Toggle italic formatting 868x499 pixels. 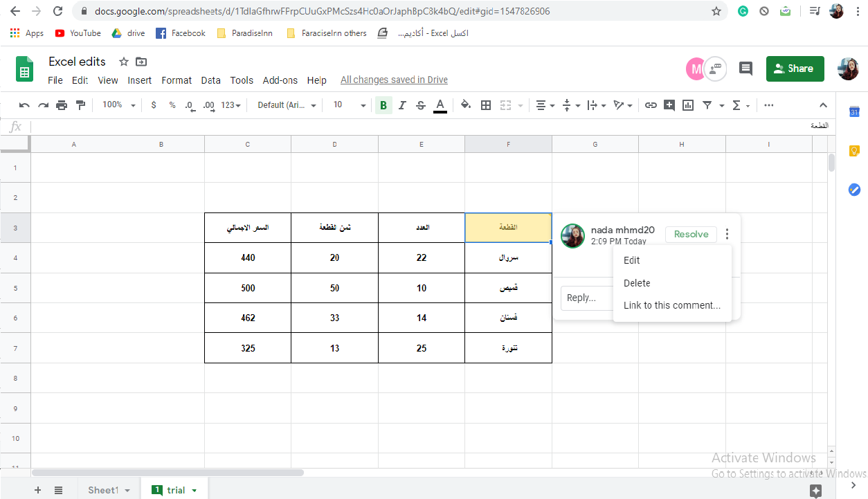[x=402, y=105]
